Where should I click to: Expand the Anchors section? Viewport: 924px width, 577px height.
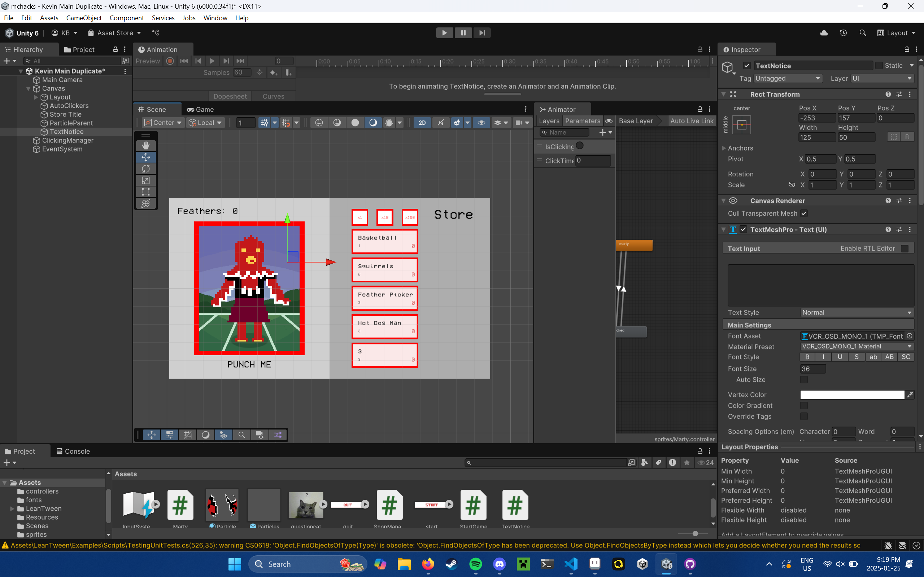(724, 148)
